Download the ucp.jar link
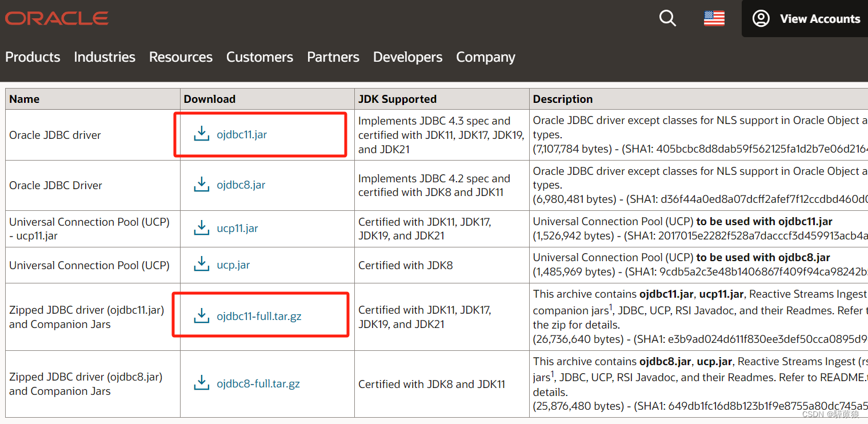Image resolution: width=868 pixels, height=424 pixels. [233, 265]
